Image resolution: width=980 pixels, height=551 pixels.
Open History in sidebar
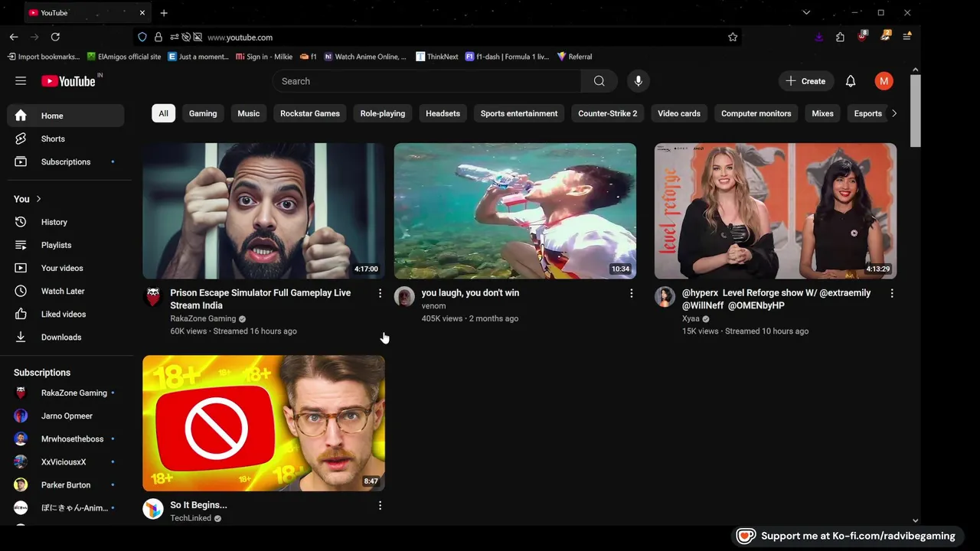[66, 222]
